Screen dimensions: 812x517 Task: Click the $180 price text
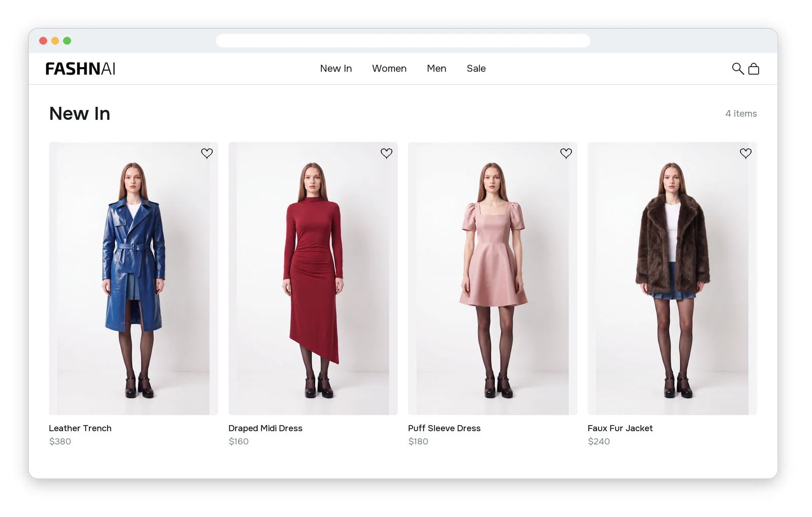pos(418,441)
